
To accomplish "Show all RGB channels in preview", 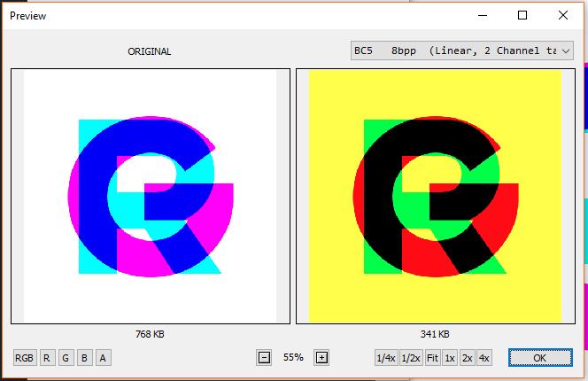I will 25,358.
